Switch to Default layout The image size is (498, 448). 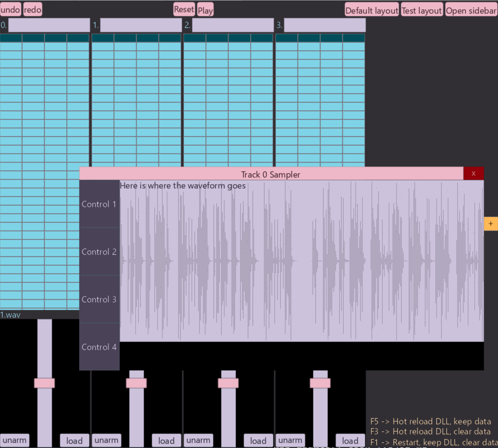click(x=371, y=10)
